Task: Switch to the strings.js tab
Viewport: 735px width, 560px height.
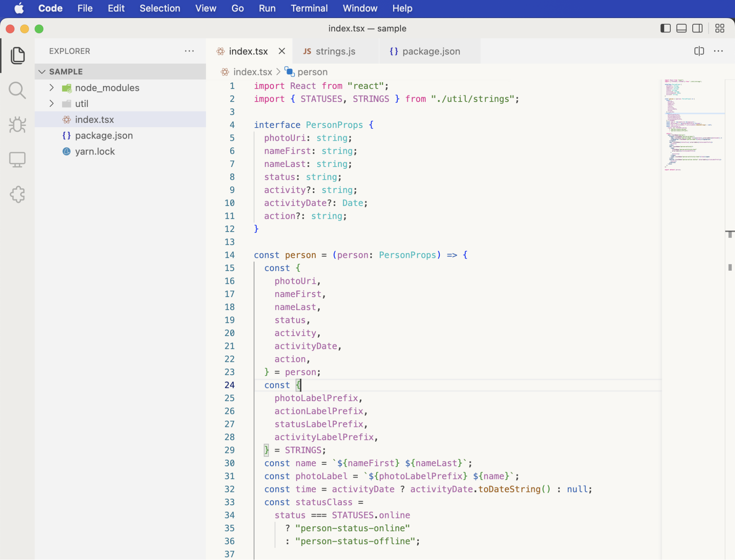Action: pyautogui.click(x=335, y=51)
